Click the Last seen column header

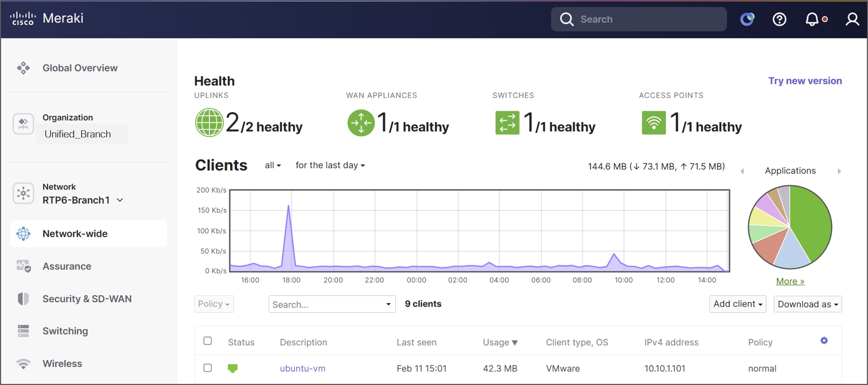pos(416,342)
